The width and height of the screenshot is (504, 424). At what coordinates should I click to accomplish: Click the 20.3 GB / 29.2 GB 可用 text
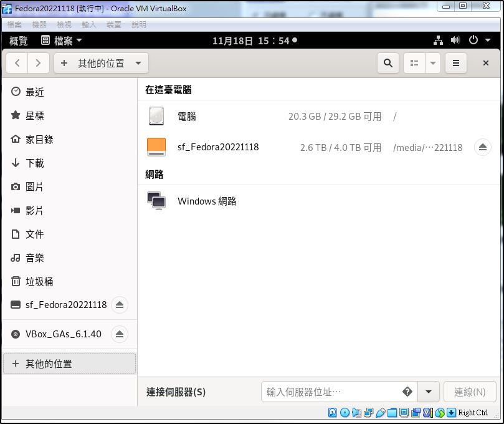tap(335, 116)
